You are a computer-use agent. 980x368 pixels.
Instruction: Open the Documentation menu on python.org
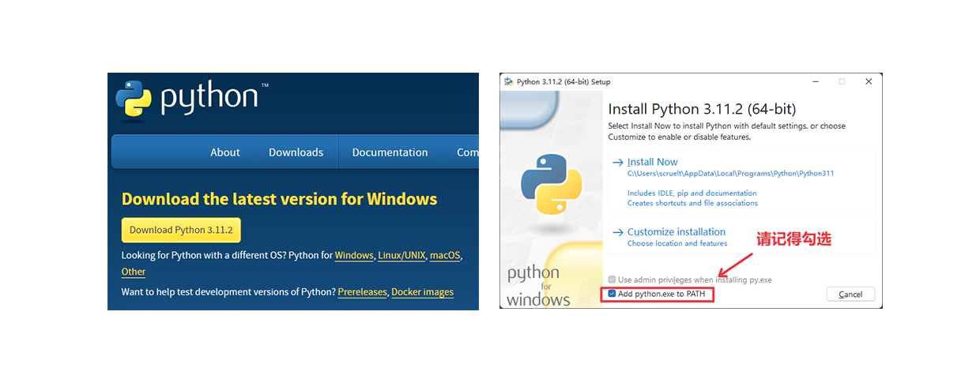tap(390, 152)
